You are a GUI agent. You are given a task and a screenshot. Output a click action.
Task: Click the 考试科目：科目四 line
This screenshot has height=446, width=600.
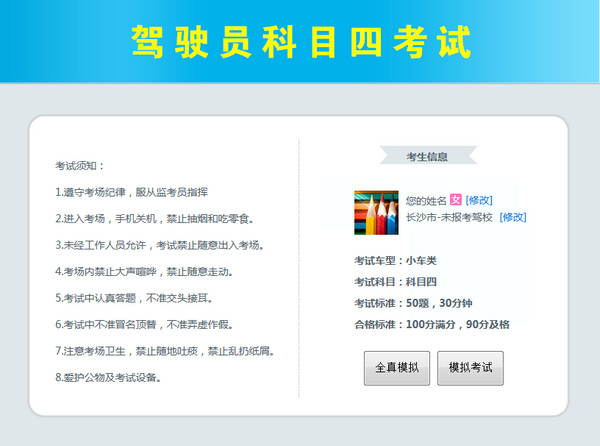point(395,282)
